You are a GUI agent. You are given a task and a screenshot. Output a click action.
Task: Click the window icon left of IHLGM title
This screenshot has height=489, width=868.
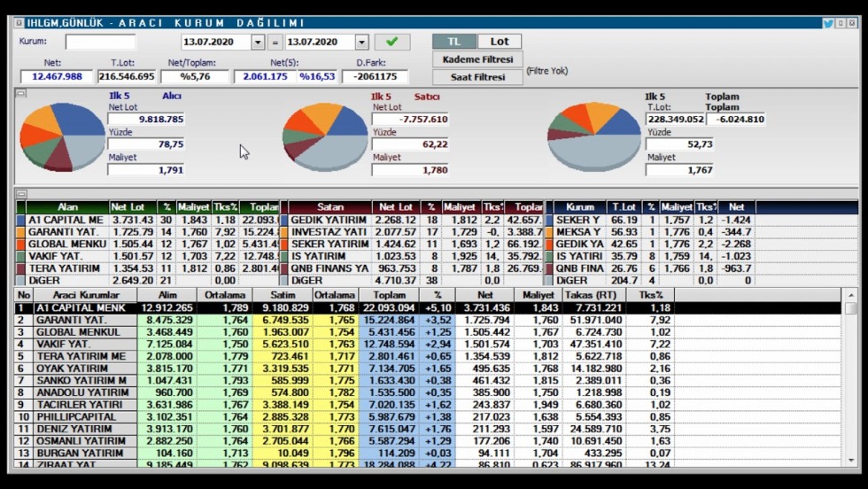19,23
